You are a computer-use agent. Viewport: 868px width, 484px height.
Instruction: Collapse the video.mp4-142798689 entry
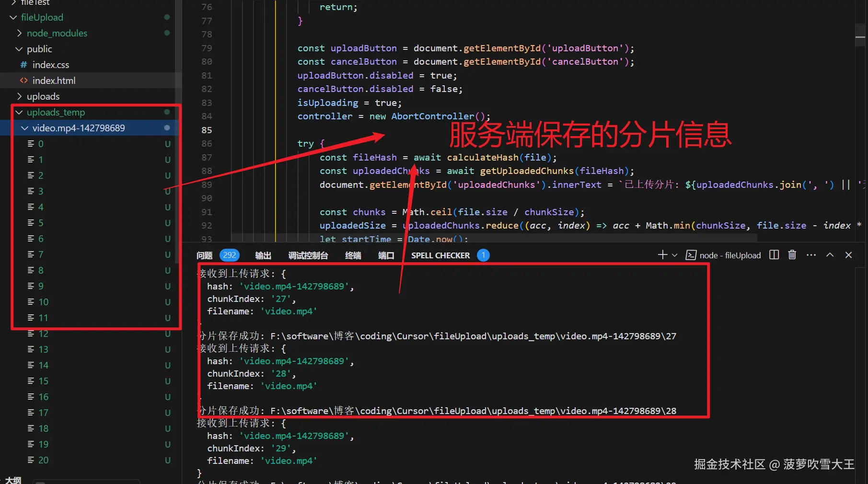point(25,128)
